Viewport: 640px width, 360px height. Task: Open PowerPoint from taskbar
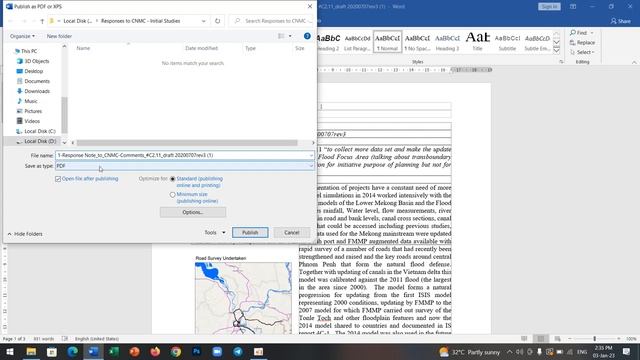tap(135, 351)
